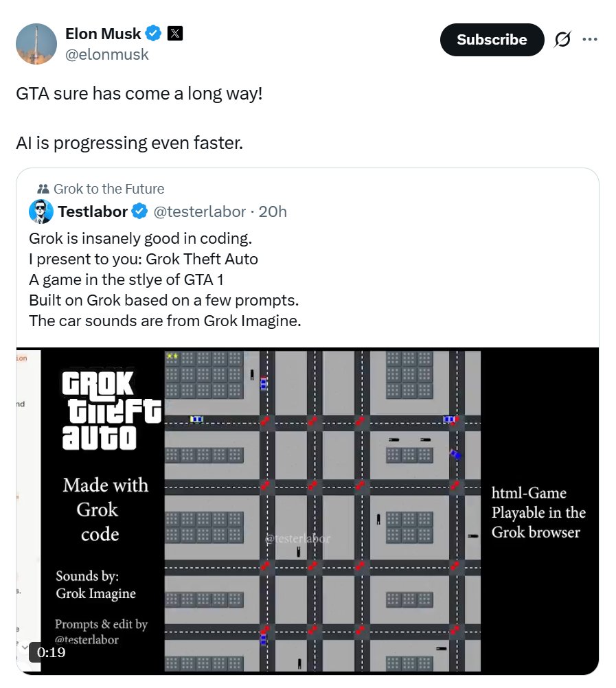616x688 pixels.
Task: Open the Grok to the Future community link
Action: 109,189
